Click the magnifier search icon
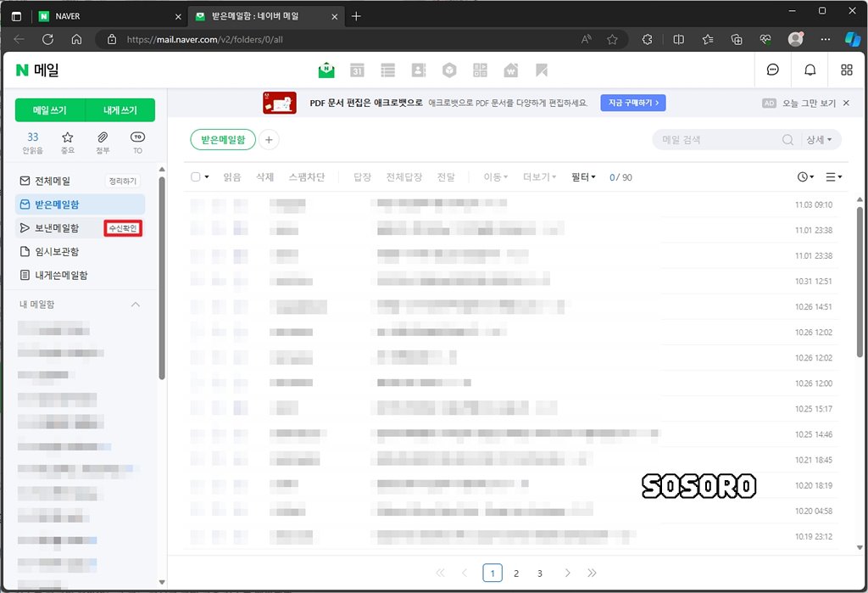The width and height of the screenshot is (868, 593). [787, 140]
